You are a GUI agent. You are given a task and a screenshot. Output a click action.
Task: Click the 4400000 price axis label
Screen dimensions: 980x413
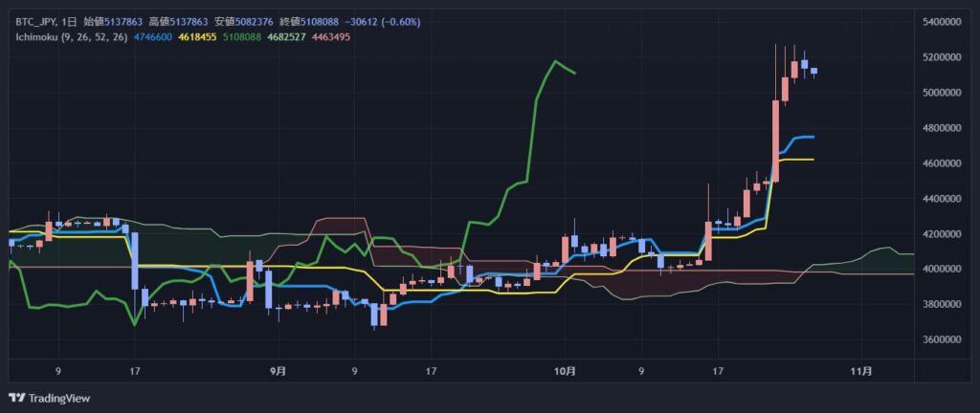(x=942, y=199)
